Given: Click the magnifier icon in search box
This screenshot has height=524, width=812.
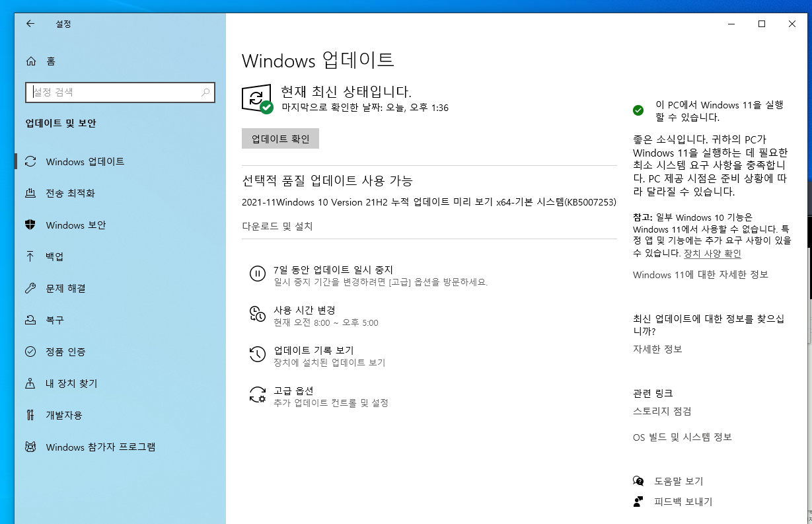Looking at the screenshot, I should click(x=206, y=93).
